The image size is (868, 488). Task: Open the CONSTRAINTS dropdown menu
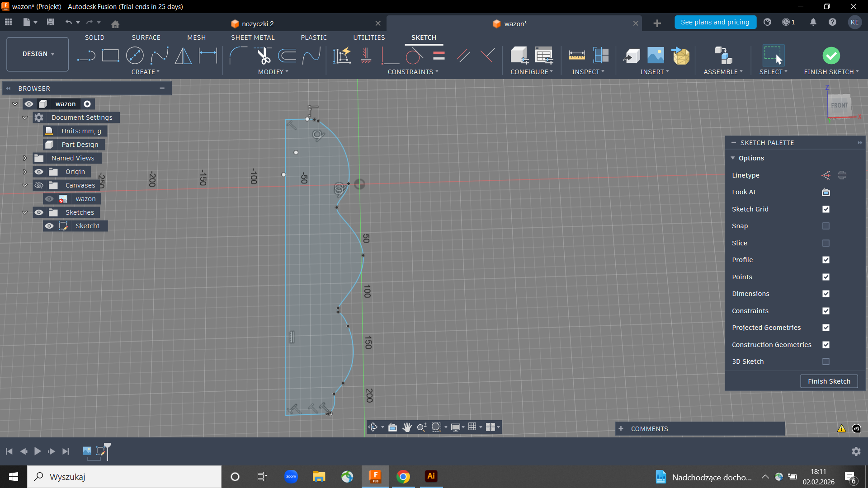[413, 72]
